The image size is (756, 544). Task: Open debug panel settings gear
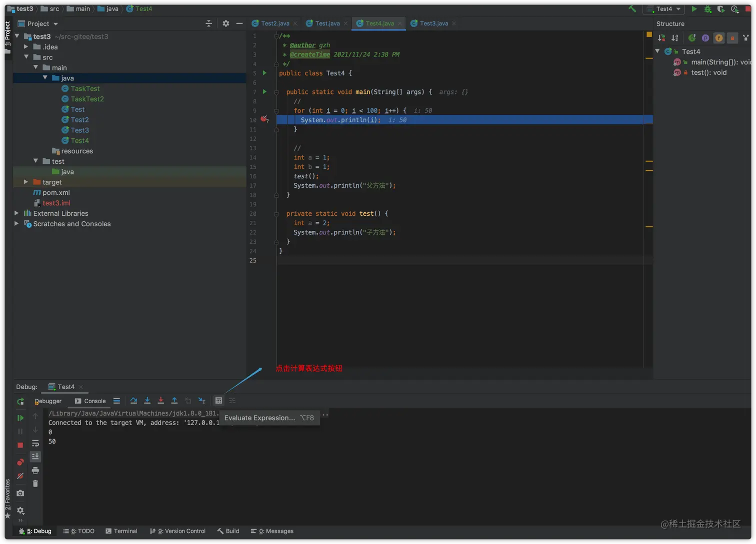click(x=20, y=511)
